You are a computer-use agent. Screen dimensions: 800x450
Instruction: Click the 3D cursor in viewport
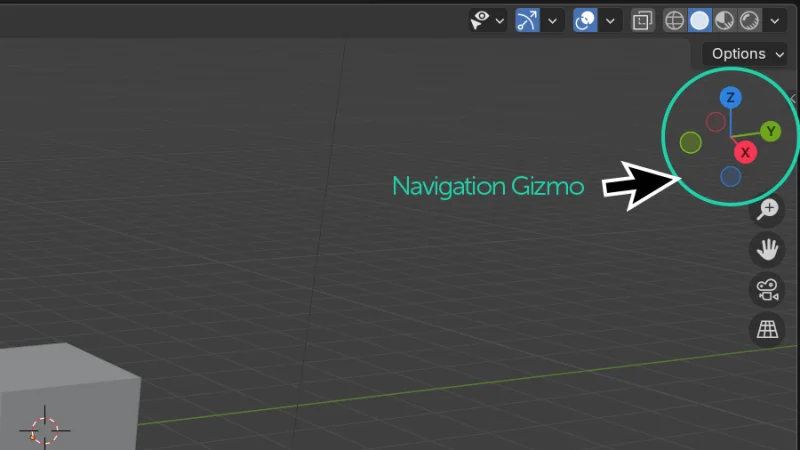(45, 431)
